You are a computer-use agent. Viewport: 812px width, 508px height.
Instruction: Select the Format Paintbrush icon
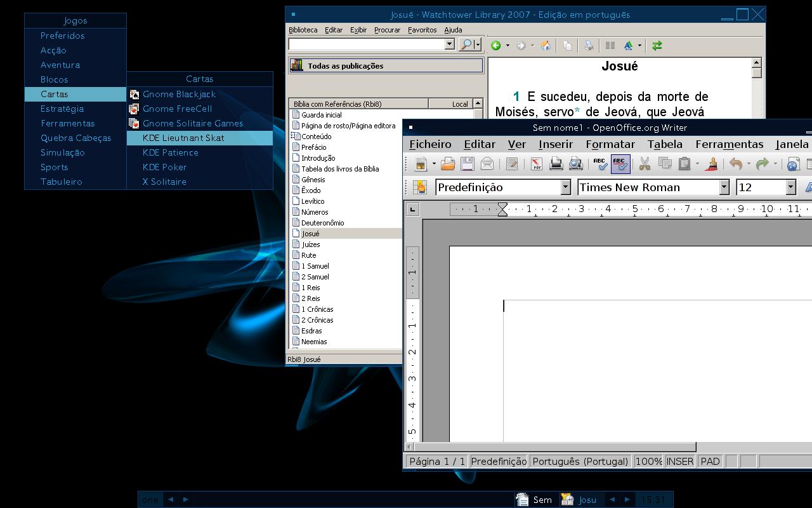pos(712,164)
